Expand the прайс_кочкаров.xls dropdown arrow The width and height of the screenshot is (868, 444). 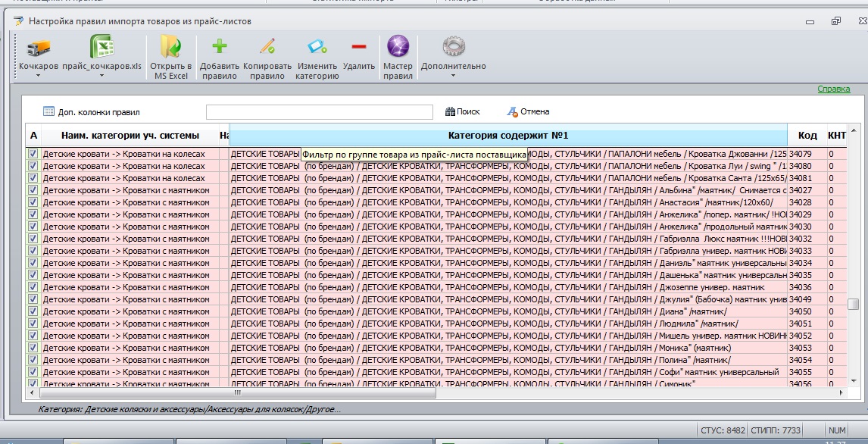tap(101, 76)
